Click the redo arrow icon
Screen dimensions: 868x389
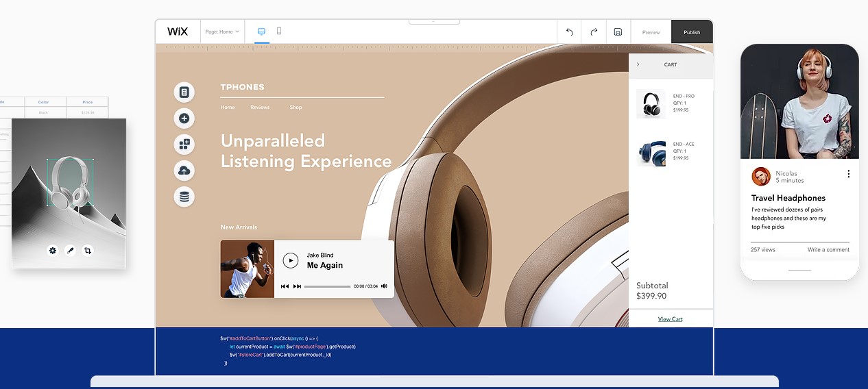(x=593, y=32)
